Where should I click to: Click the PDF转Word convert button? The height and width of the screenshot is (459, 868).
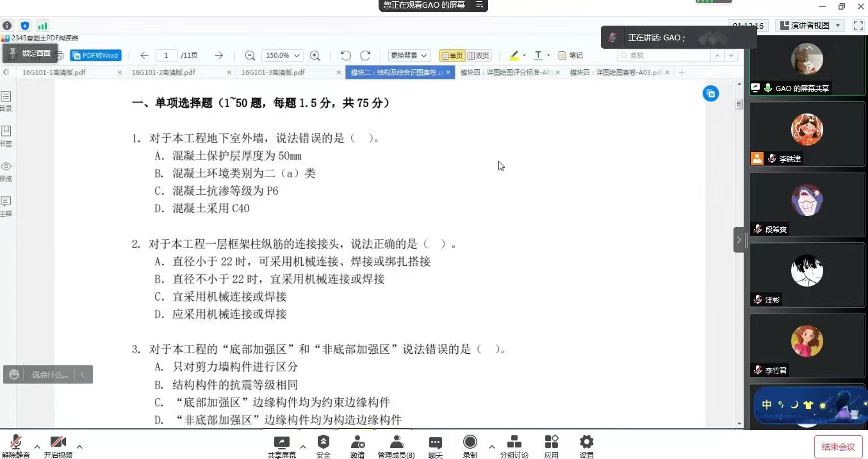click(95, 56)
